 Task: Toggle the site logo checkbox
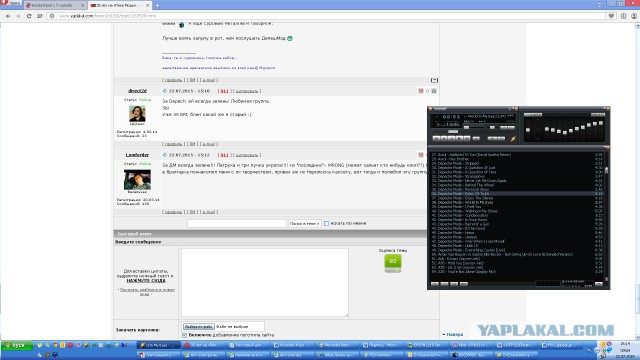coord(184,335)
